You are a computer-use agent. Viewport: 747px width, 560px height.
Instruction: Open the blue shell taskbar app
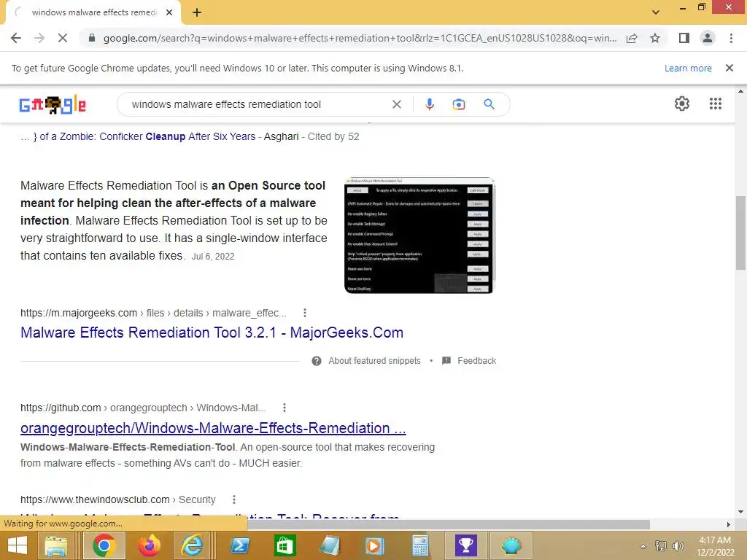pyautogui.click(x=511, y=545)
